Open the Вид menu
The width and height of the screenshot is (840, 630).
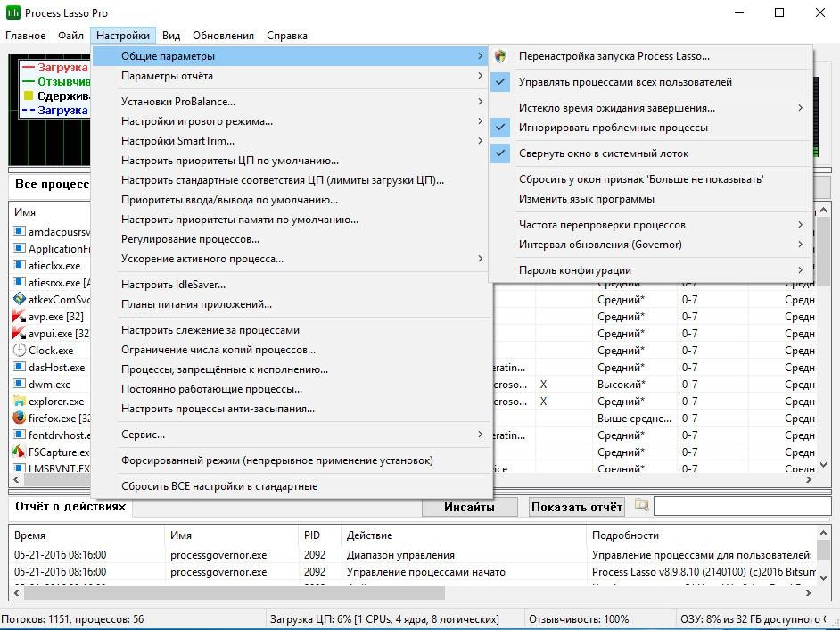pos(171,36)
